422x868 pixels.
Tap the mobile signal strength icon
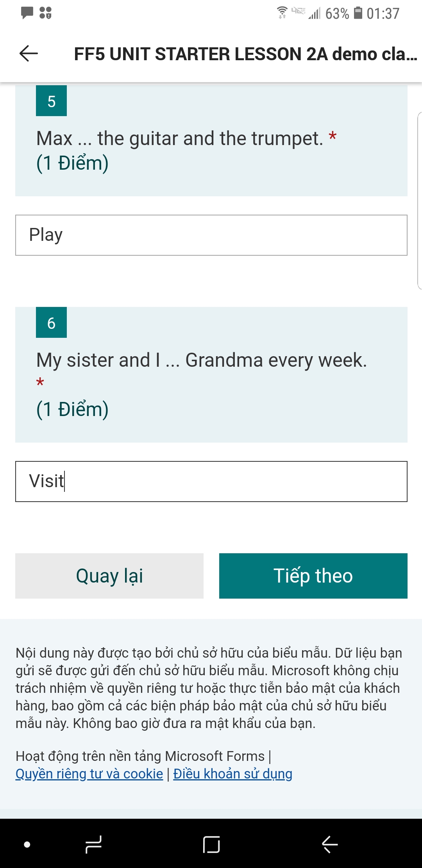(315, 14)
